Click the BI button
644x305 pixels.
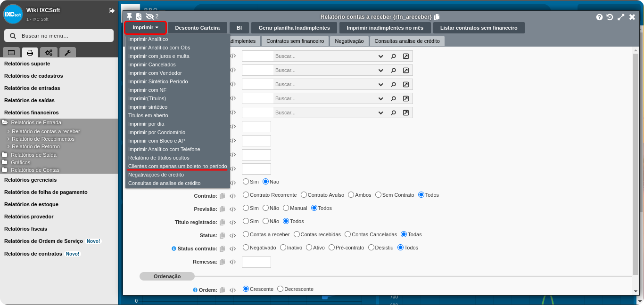[239, 28]
